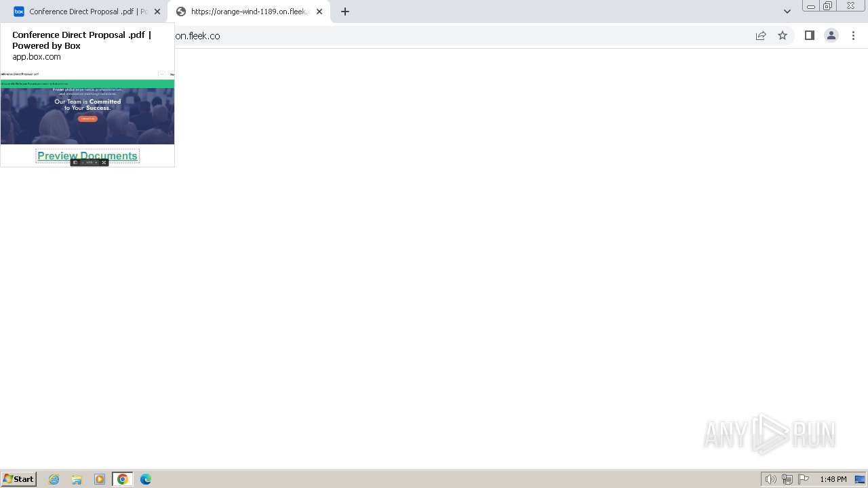868x488 pixels.
Task: Open the Windows Start menu
Action: click(18, 479)
